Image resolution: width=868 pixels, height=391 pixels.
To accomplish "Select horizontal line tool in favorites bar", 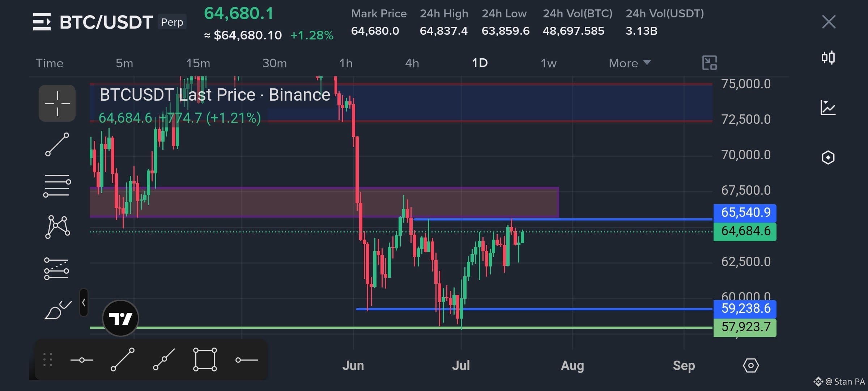I will point(82,360).
